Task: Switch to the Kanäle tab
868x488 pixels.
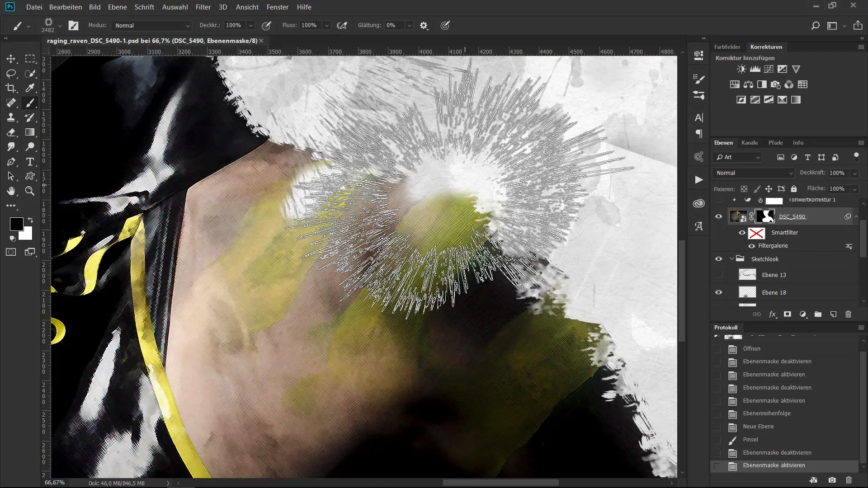Action: 750,143
